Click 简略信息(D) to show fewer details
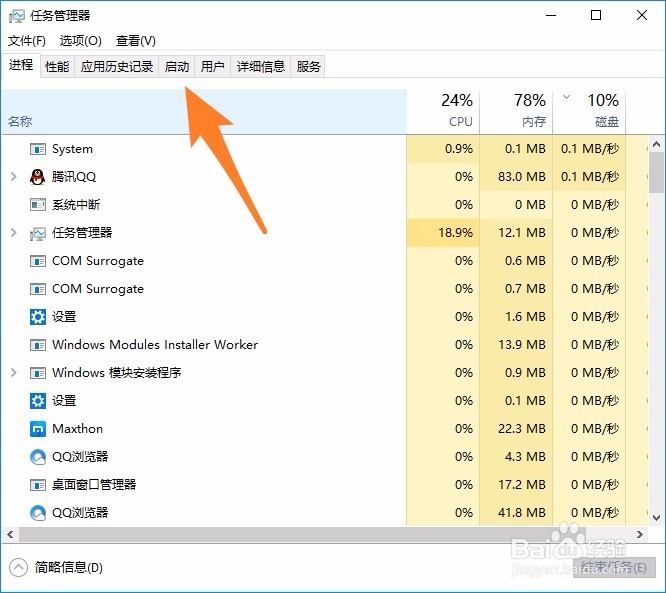 (x=69, y=568)
